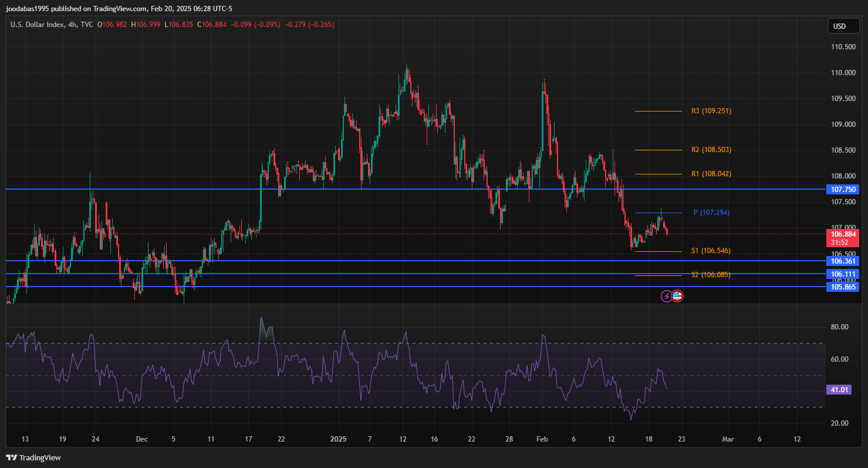Click the close value C106.884
Image resolution: width=868 pixels, height=468 pixels.
pos(211,25)
